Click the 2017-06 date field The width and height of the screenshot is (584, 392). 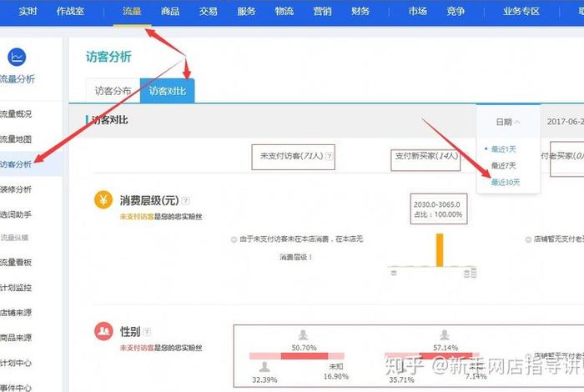click(566, 122)
